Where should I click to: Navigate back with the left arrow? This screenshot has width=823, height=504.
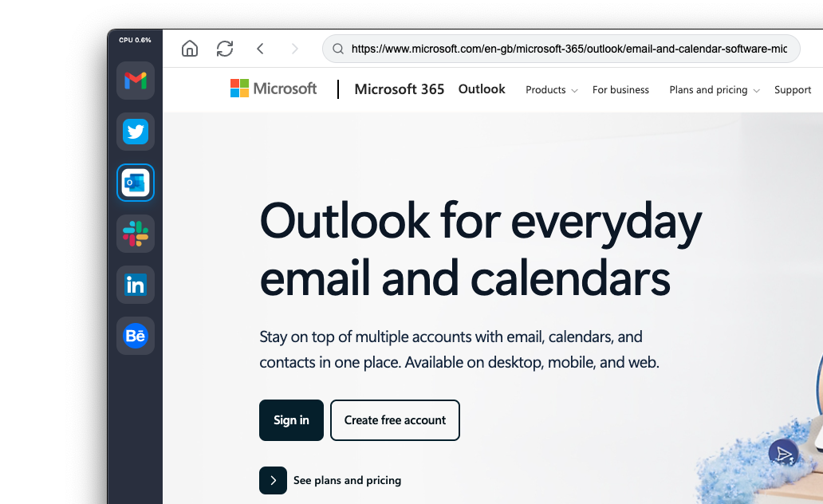click(260, 49)
